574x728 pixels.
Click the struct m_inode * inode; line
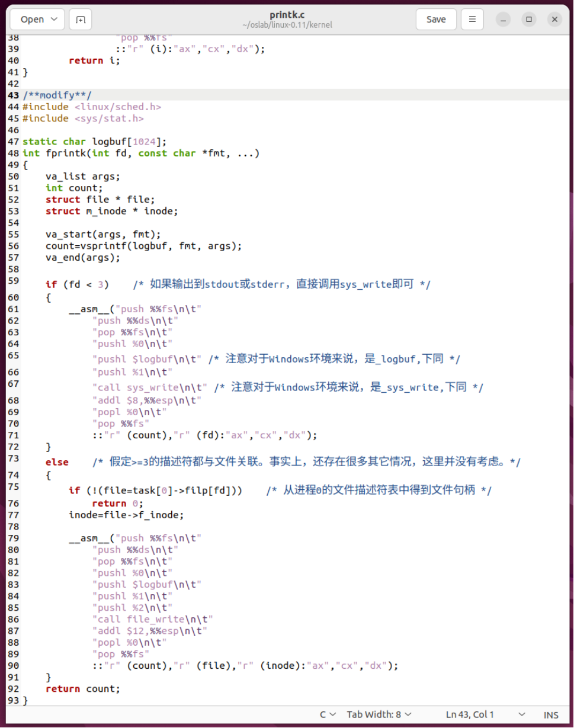(x=112, y=211)
